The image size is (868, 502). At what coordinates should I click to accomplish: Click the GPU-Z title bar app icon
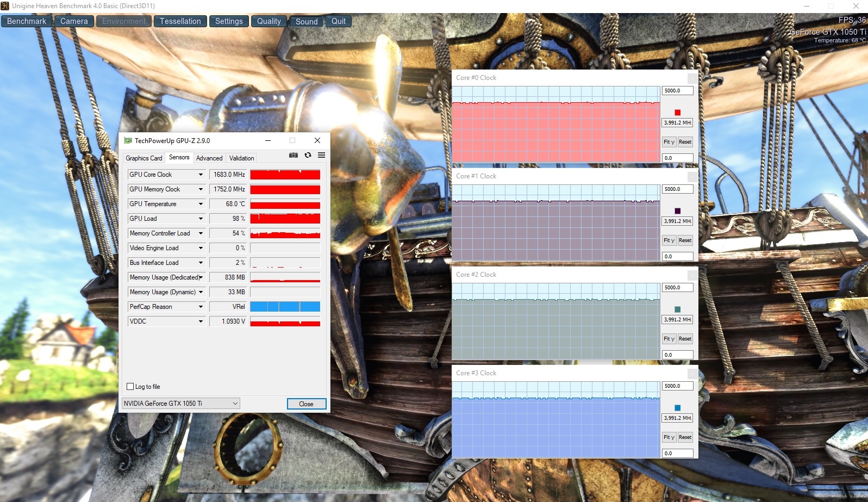(x=128, y=140)
